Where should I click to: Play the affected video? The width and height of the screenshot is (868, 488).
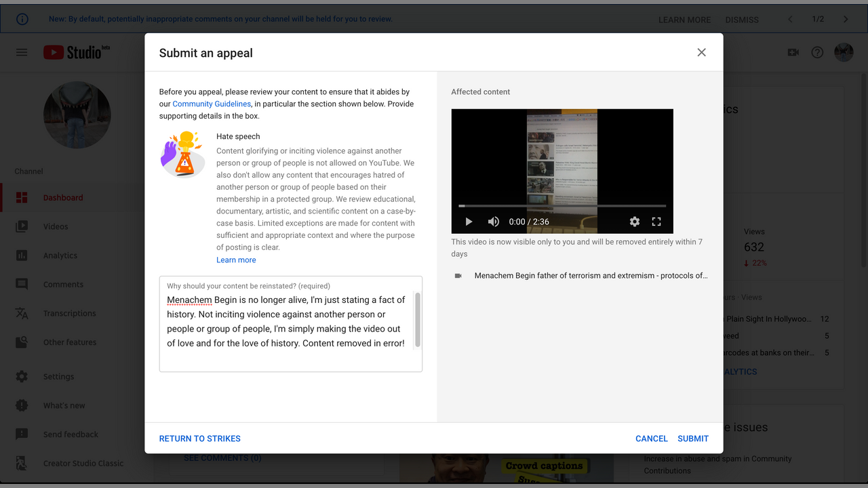click(469, 222)
